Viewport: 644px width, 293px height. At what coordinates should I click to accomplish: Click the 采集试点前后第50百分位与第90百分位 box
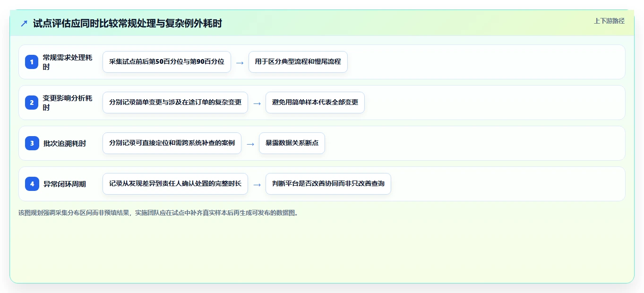pyautogui.click(x=167, y=62)
